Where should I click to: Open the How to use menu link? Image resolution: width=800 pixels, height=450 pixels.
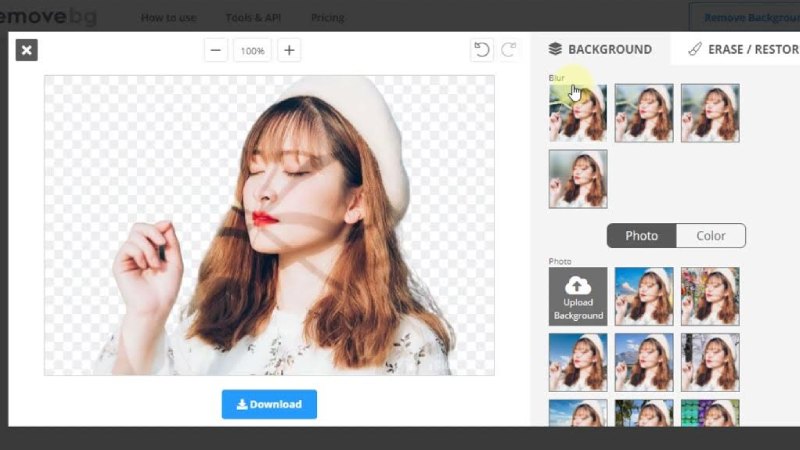point(167,17)
